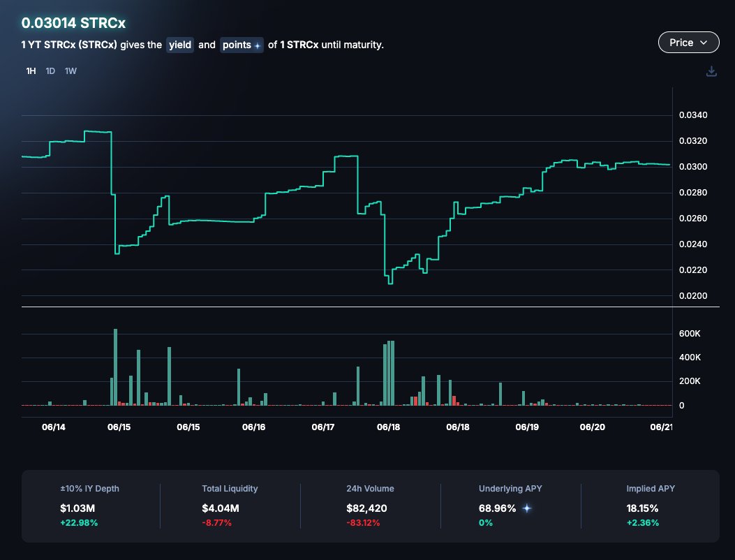The width and height of the screenshot is (735, 560).
Task: Click the tallest volume bar near 06/15
Action: 116,367
